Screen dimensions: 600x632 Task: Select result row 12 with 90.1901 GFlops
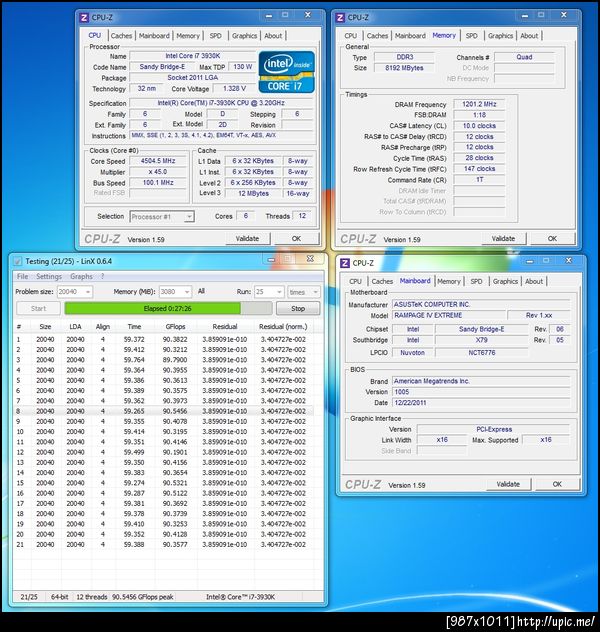point(163,452)
